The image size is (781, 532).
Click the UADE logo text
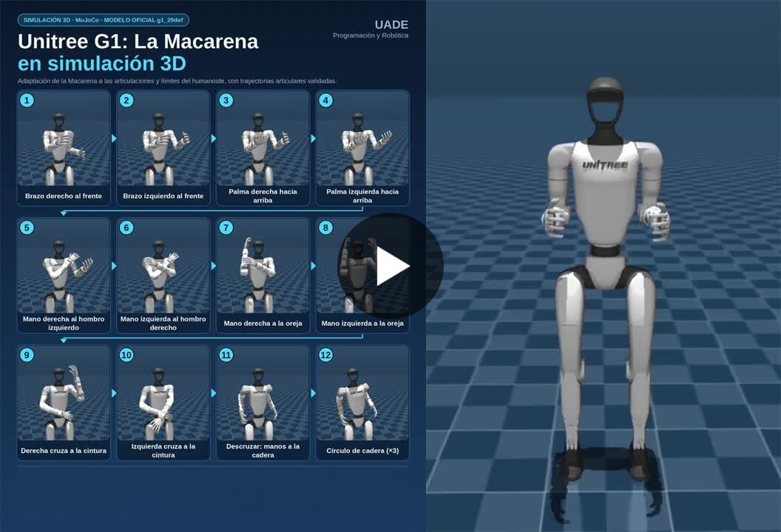[x=391, y=24]
